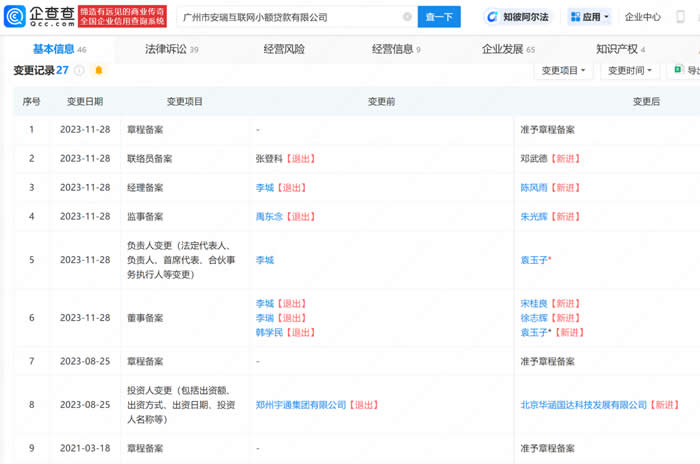This screenshot has height=464, width=700.
Task: Click 陈风雨 in the 经理备案 row
Action: click(x=534, y=188)
